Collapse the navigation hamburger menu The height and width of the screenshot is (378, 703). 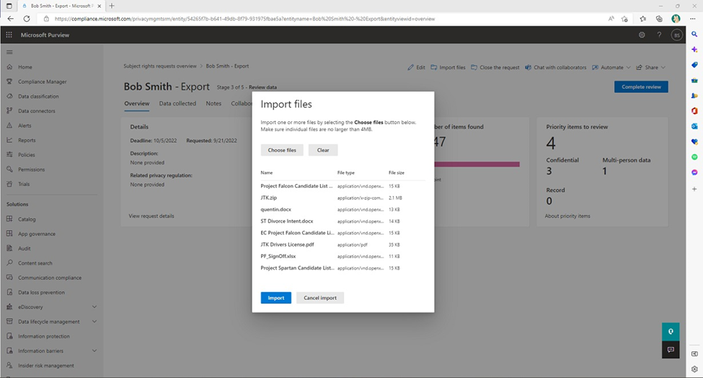[x=9, y=52]
